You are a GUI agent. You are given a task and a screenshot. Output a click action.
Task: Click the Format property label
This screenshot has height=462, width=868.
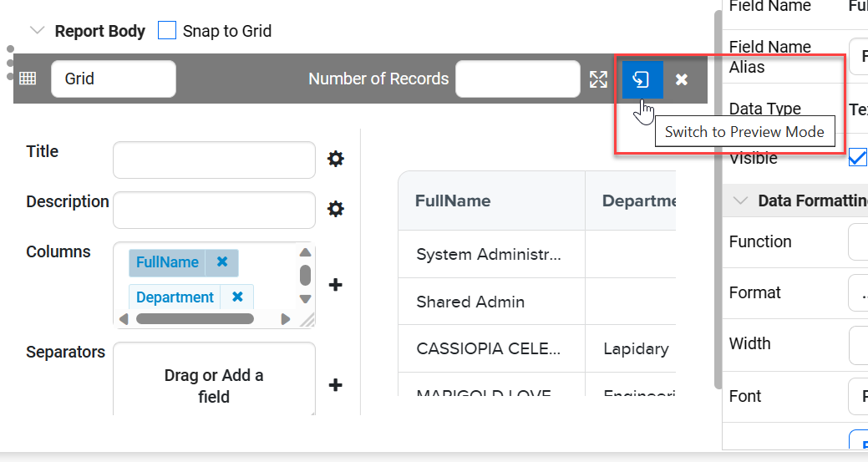(x=754, y=292)
